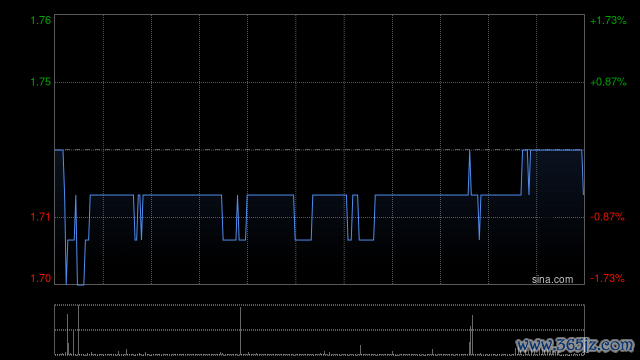The image size is (640, 360).
Task: Click the +0.87% percentage label
Action: (x=608, y=82)
